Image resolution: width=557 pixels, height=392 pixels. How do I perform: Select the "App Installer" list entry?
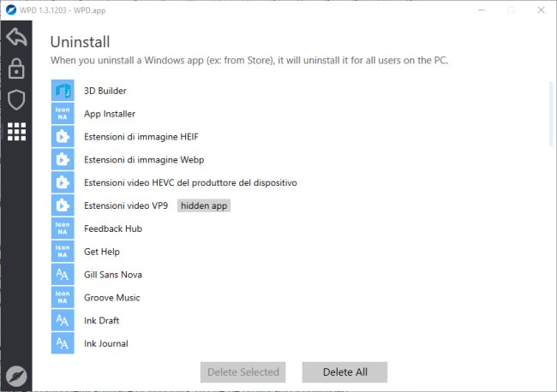point(110,114)
